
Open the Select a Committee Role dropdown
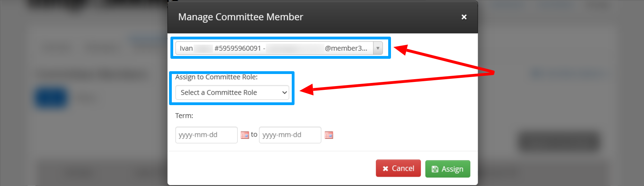pos(232,93)
